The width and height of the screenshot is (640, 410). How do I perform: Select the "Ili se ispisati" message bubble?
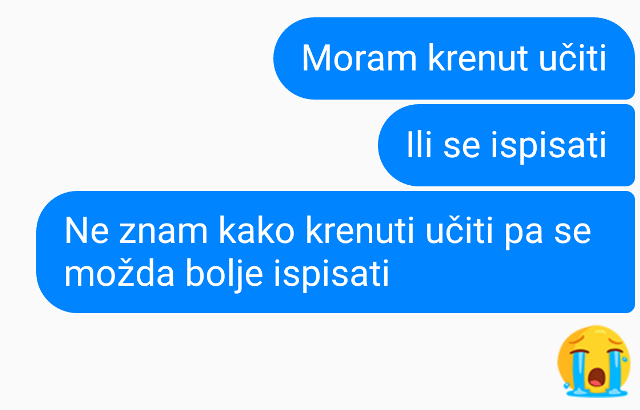pos(507,145)
